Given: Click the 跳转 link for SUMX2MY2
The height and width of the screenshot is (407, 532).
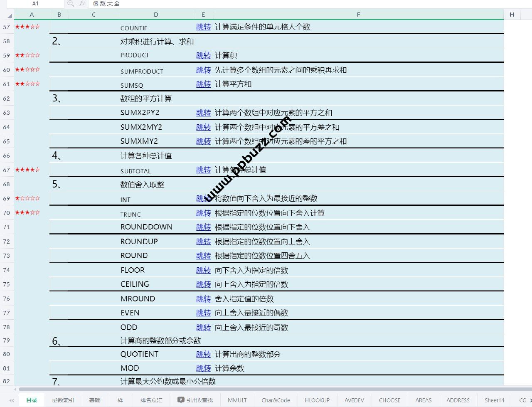Looking at the screenshot, I should (x=204, y=127).
